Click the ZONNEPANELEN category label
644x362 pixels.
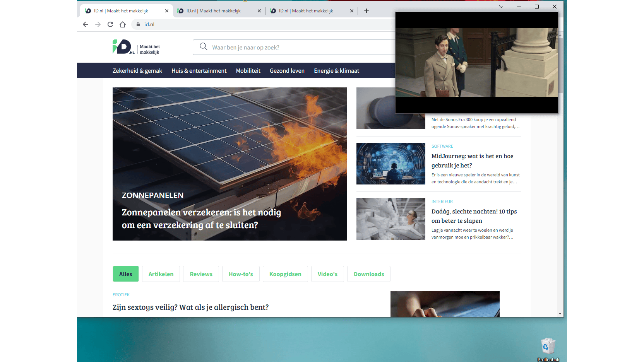[152, 195]
